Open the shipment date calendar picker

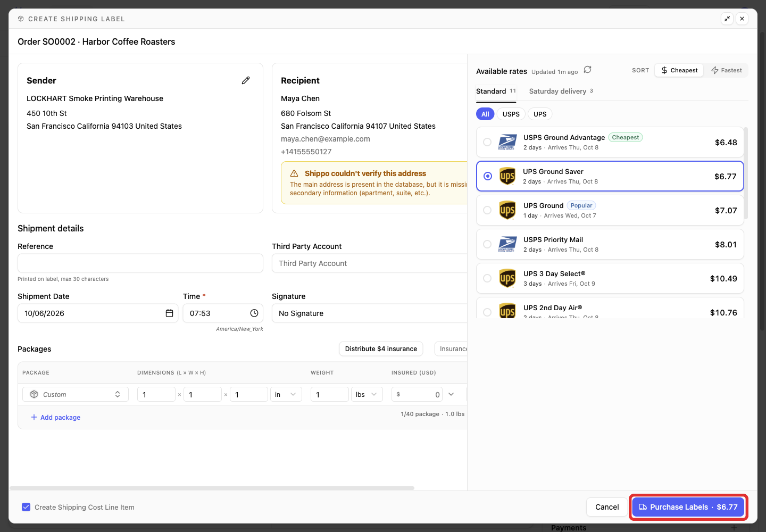pyautogui.click(x=169, y=313)
